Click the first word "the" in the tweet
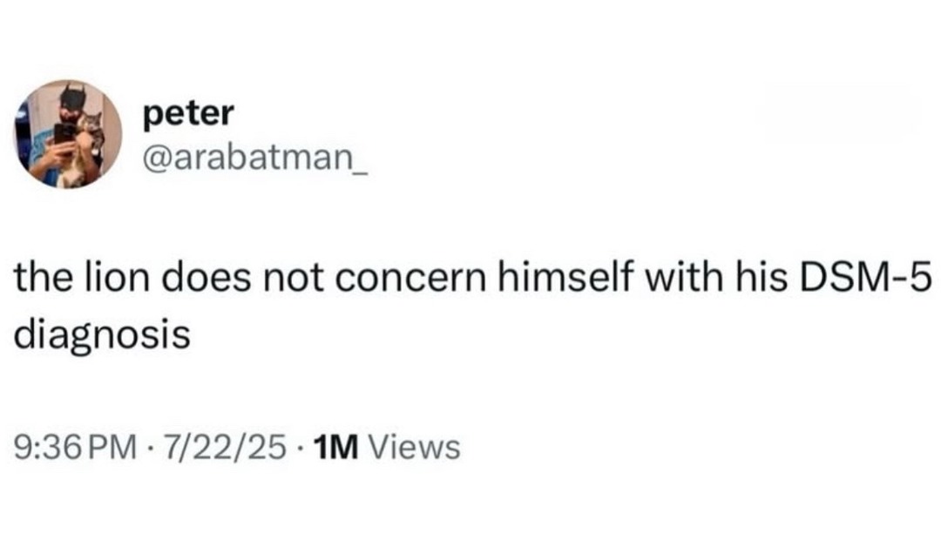The image size is (941, 560). [39, 280]
